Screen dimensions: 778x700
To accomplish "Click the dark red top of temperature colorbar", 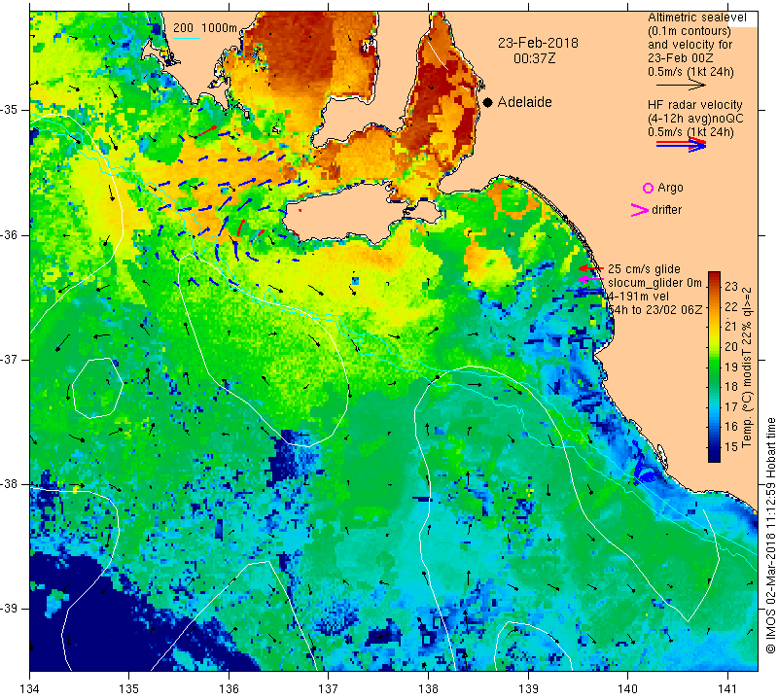I will click(714, 278).
